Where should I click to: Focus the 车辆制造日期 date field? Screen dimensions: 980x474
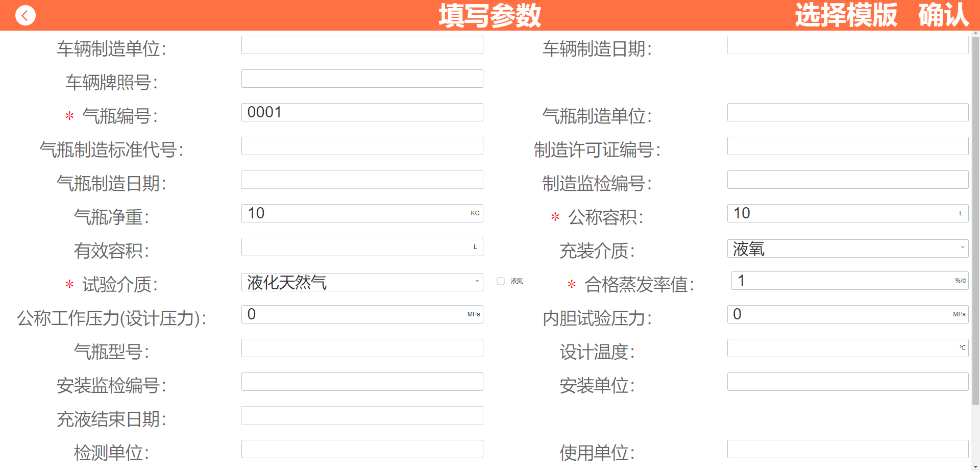coord(848,45)
